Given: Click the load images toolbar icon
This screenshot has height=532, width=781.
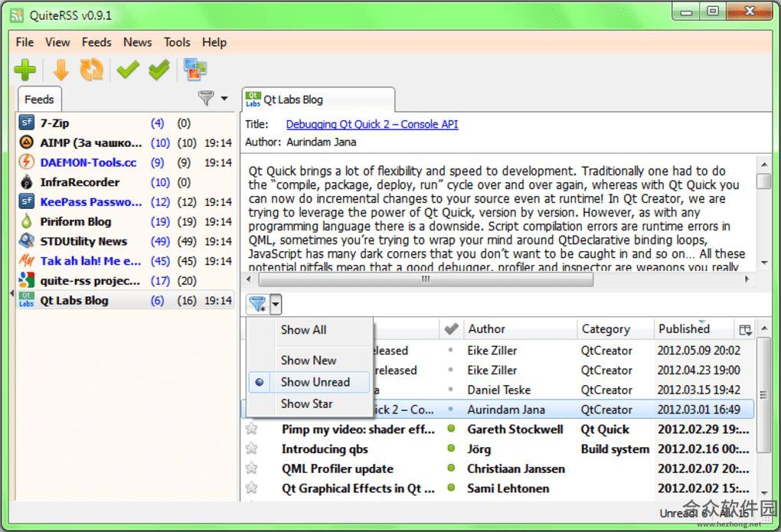Looking at the screenshot, I should tap(194, 69).
